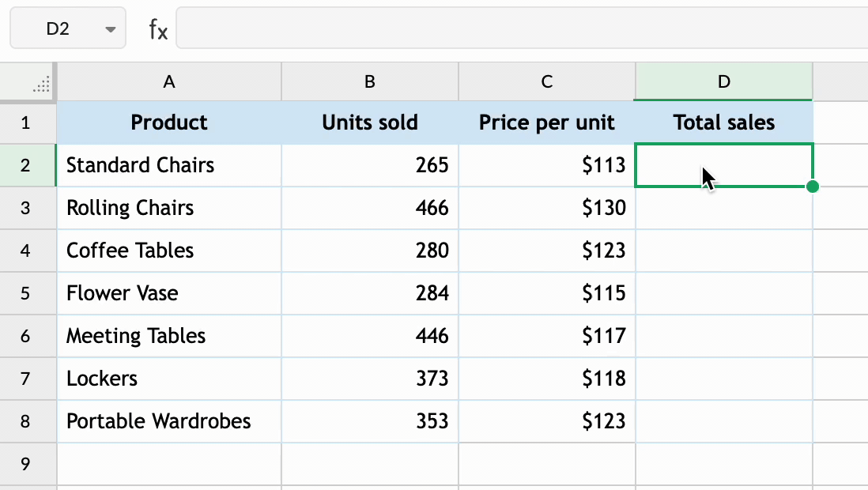Screen dimensions: 868x490
Task: Click the Total sales header cell
Action: (x=723, y=122)
